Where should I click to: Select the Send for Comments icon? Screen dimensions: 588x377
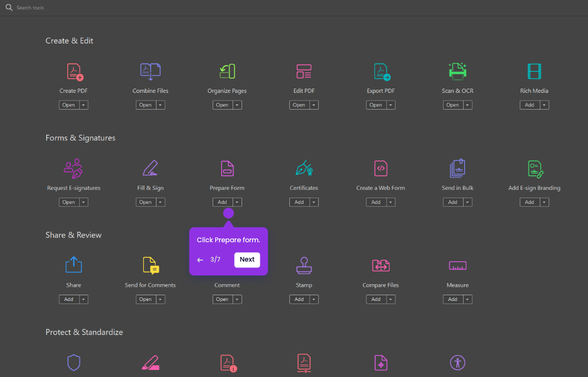pos(151,266)
